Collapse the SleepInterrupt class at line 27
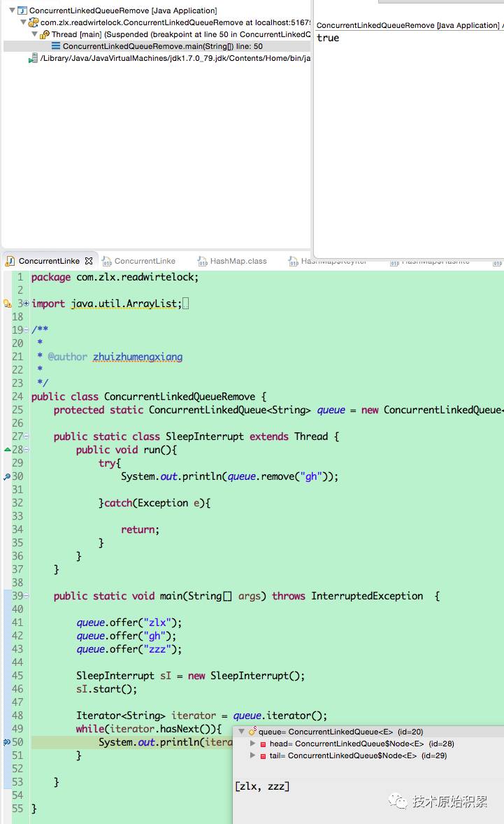 click(x=27, y=436)
